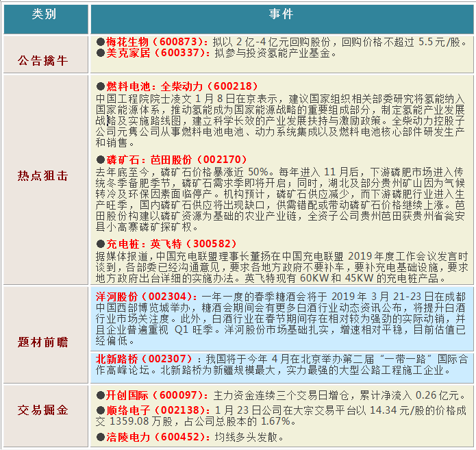Click the bullet before 顺络电子
Image resolution: width=476 pixels, height=450 pixels.
coord(101,410)
